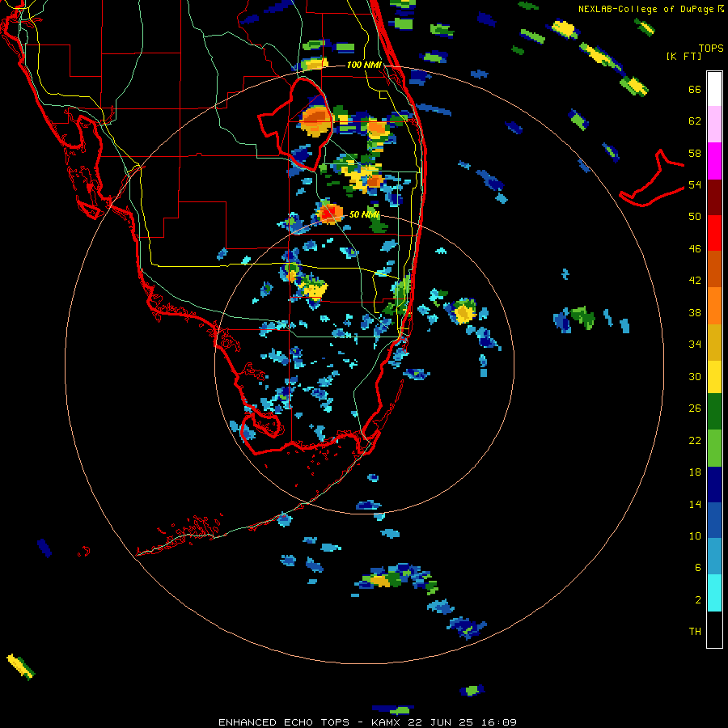Click the 30 value on the scale
Screen dimensions: 728x728
(695, 376)
